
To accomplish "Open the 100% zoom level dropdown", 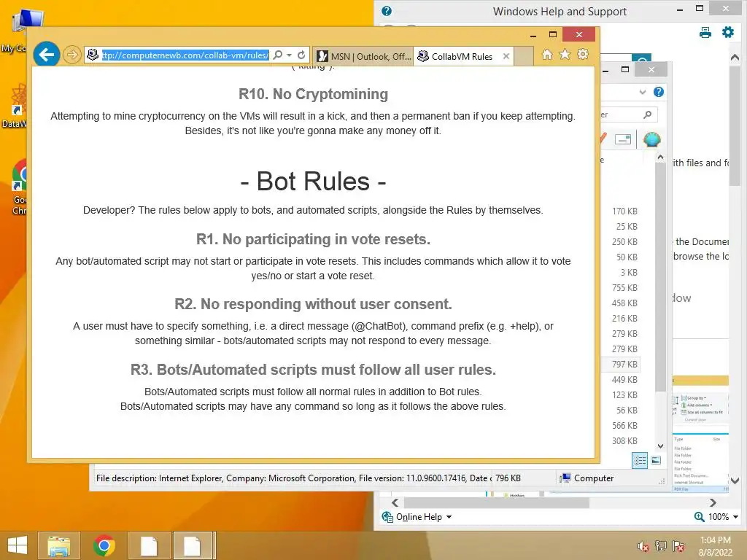I will click(x=735, y=517).
